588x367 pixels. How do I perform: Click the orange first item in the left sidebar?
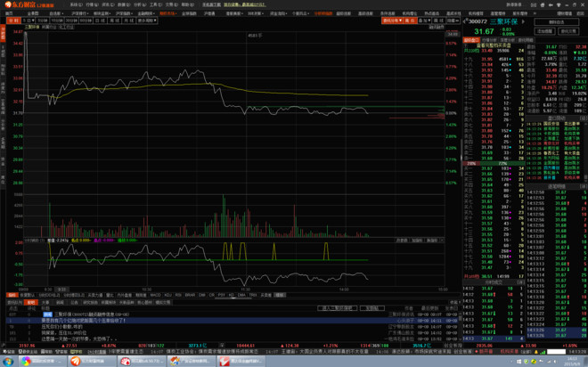(3, 33)
